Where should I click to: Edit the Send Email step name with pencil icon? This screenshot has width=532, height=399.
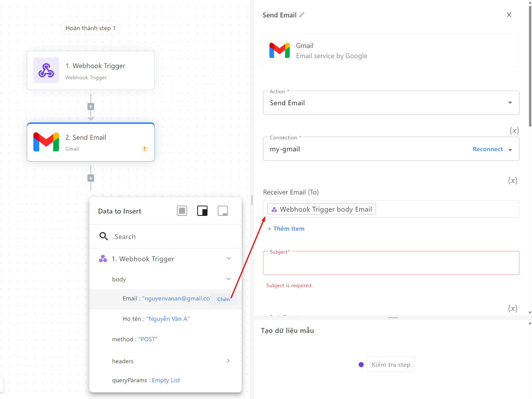click(302, 15)
